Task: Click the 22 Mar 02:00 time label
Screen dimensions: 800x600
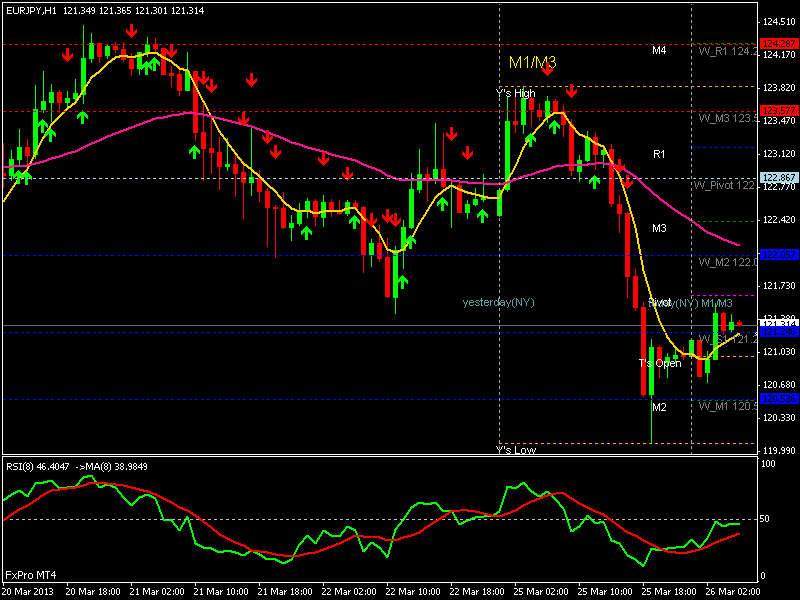Action: click(349, 591)
